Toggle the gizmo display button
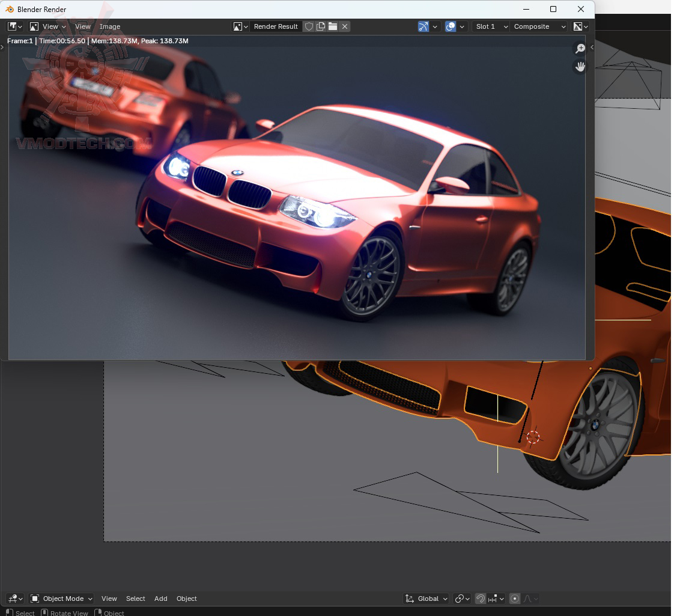Image resolution: width=692 pixels, height=616 pixels. 423,26
